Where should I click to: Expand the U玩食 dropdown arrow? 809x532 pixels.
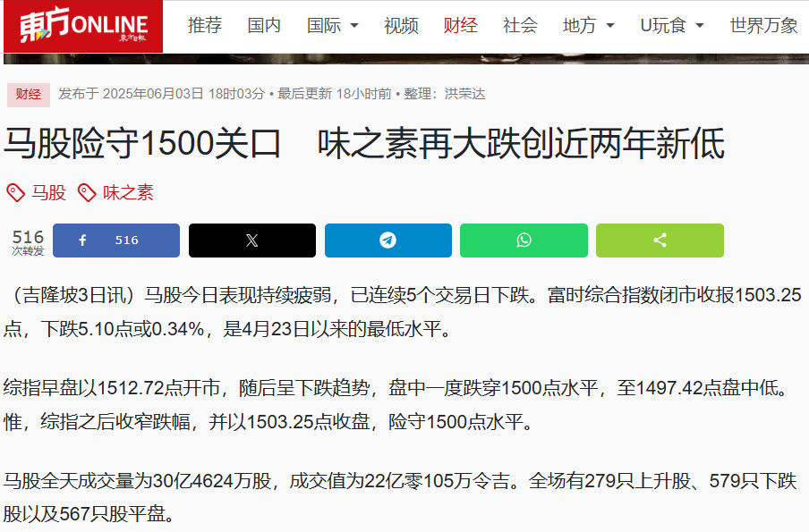pos(700,25)
